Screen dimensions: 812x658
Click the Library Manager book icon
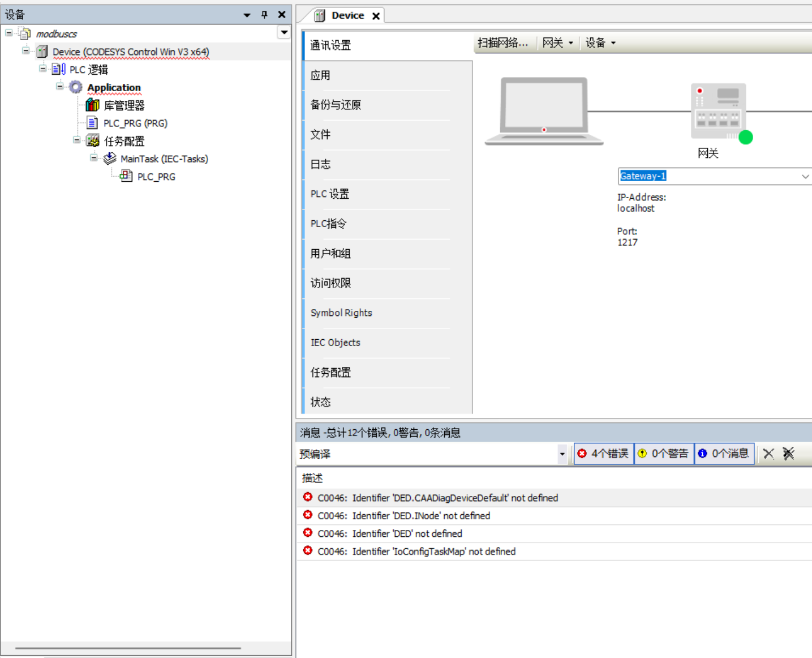pyautogui.click(x=92, y=105)
